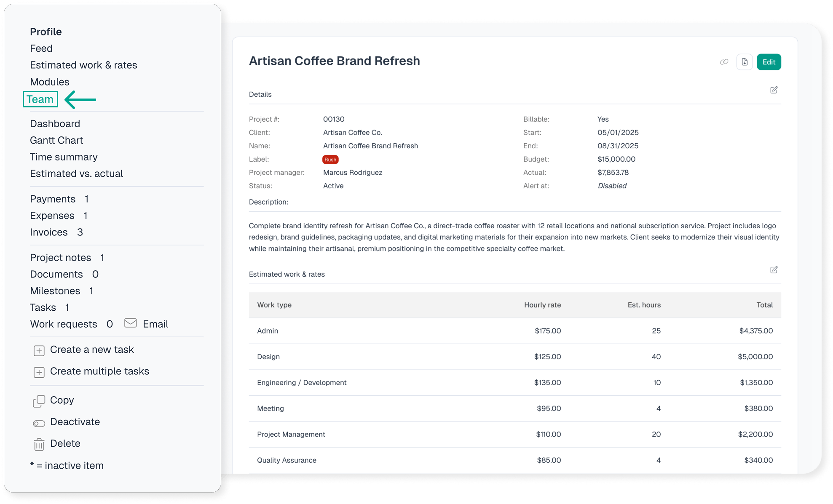Open the Team menu item
This screenshot has height=504, width=833.
point(40,99)
